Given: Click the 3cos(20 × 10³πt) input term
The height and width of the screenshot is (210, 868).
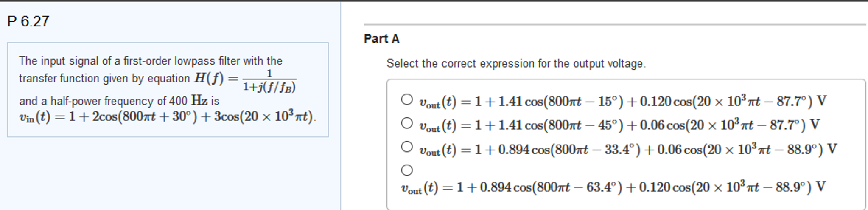Looking at the screenshot, I should [263, 116].
